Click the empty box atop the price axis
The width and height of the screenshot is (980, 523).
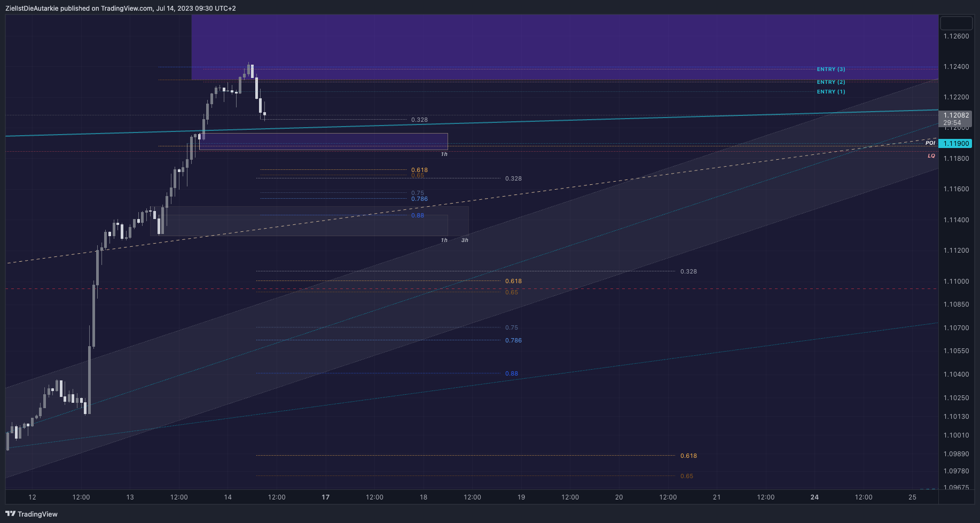[x=957, y=23]
